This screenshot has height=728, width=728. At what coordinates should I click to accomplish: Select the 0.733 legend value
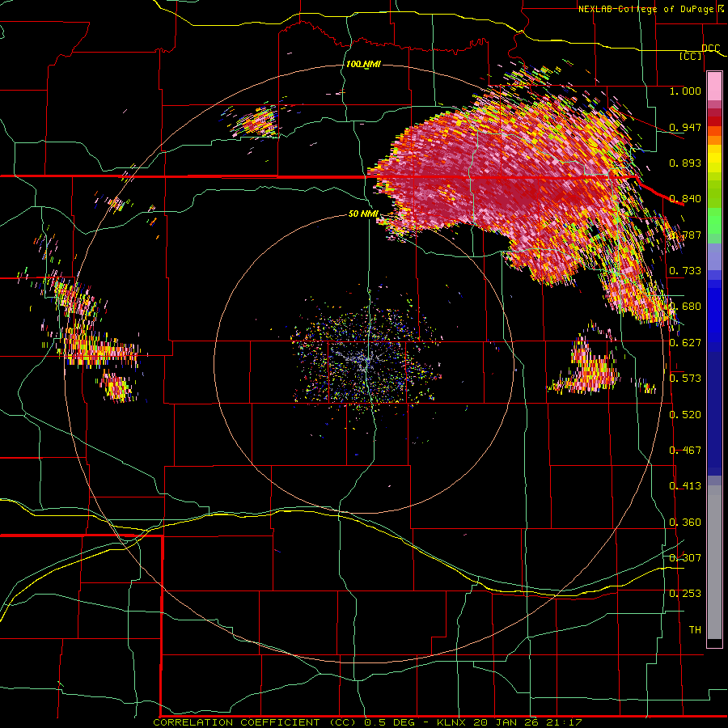[x=685, y=271]
